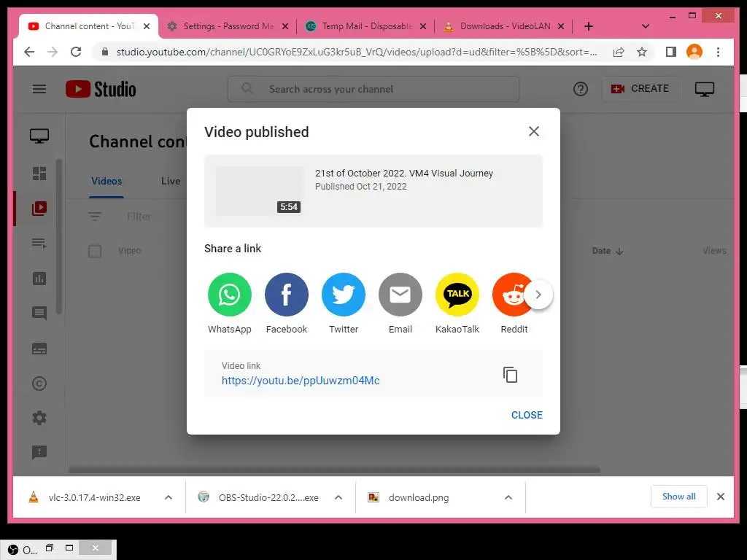The height and width of the screenshot is (560, 747).
Task: Open Chrome three-dot menu
Action: tap(719, 52)
